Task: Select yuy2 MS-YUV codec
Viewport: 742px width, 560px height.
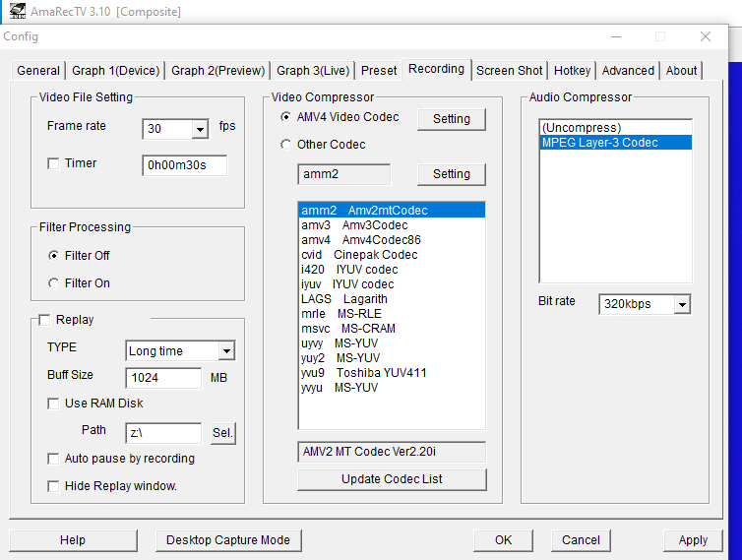Action: (x=392, y=358)
